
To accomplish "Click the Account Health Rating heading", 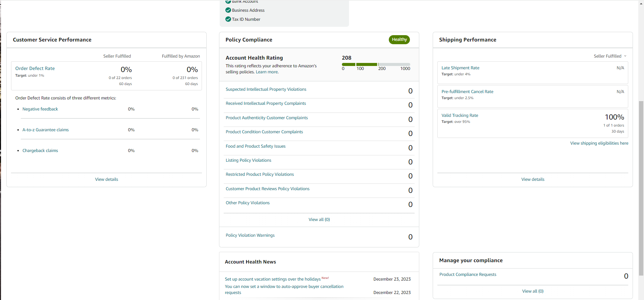I will [x=254, y=58].
